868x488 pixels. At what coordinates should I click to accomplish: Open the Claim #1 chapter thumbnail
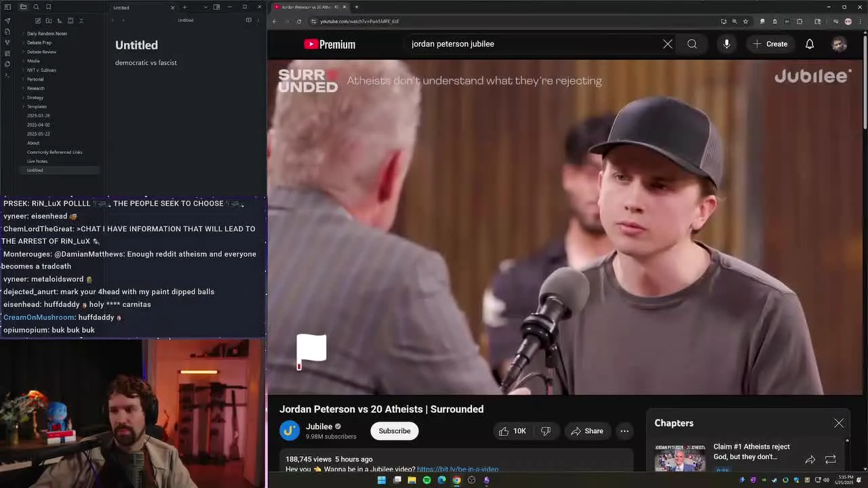(x=680, y=458)
